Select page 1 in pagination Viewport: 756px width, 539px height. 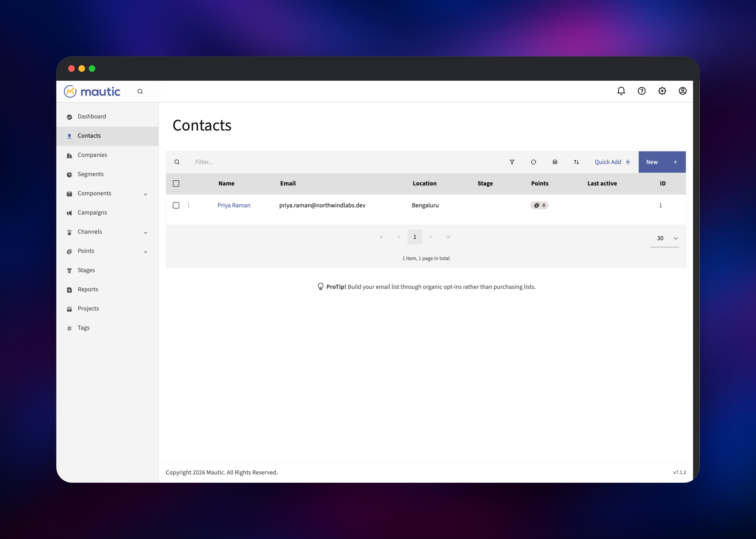(x=415, y=237)
